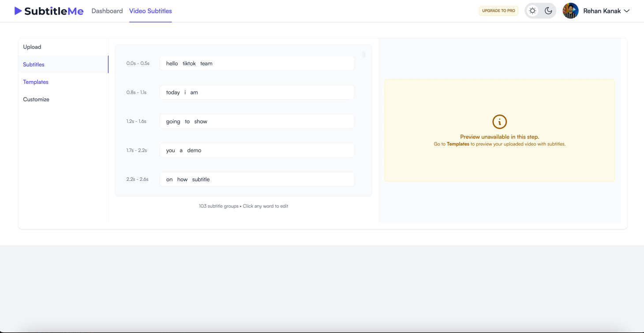Screen dimensions: 644x333
Task: Click the SubtitleMe play logo icon
Action: coord(18,11)
